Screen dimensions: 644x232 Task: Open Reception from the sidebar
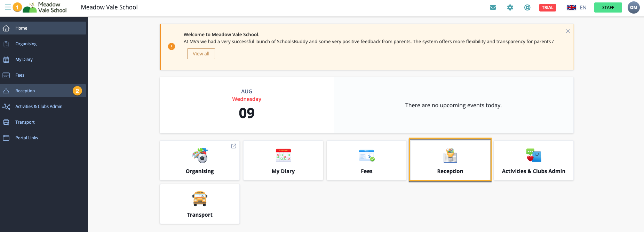tap(25, 91)
